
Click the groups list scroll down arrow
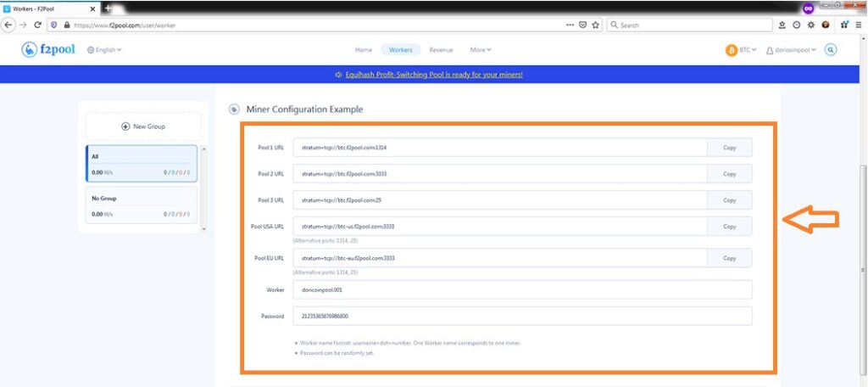(x=203, y=228)
